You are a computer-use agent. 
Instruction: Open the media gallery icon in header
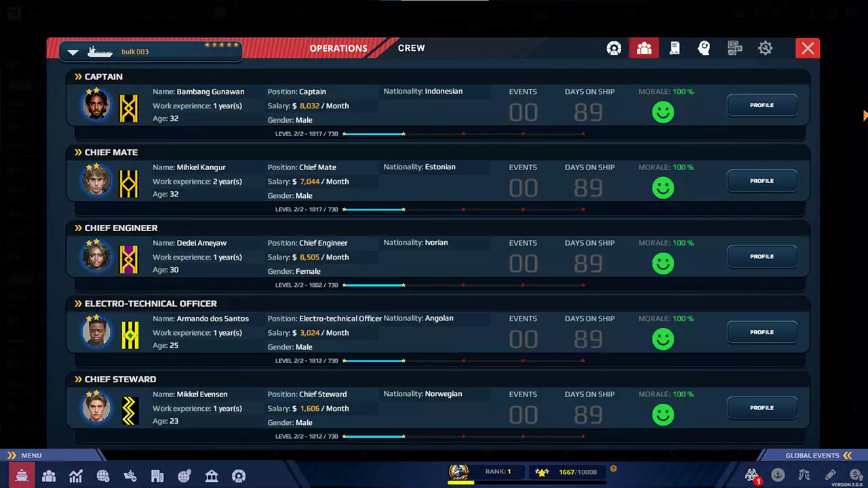click(734, 48)
